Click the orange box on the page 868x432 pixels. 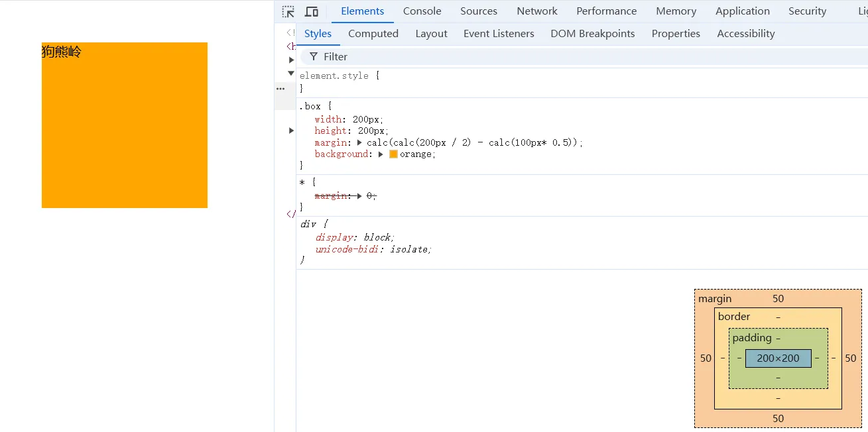click(x=125, y=125)
